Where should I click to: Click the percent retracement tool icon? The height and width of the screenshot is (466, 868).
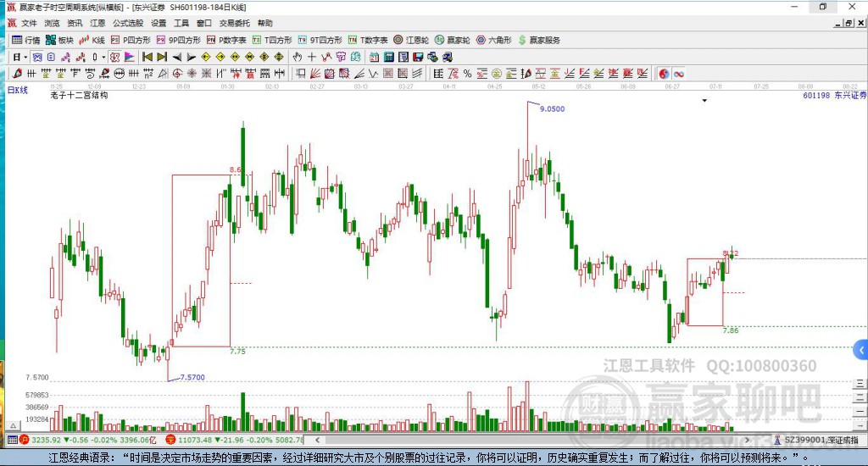[468, 74]
